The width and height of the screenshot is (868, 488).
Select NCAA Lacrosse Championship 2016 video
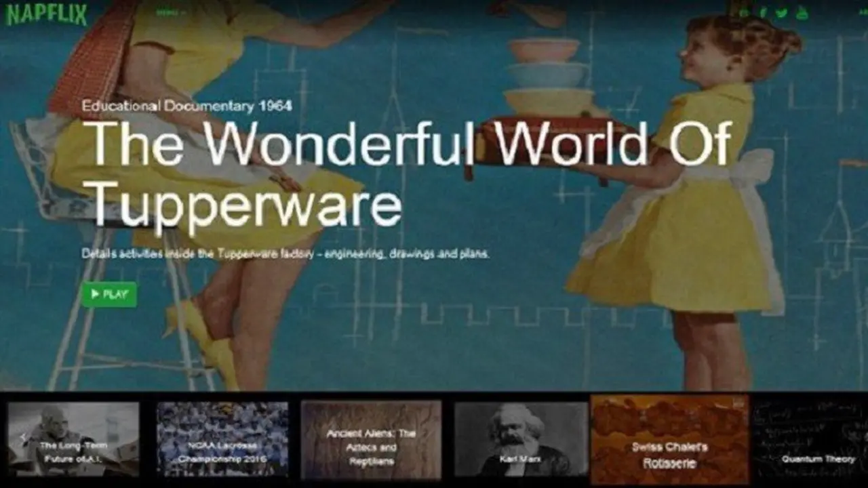pyautogui.click(x=222, y=439)
